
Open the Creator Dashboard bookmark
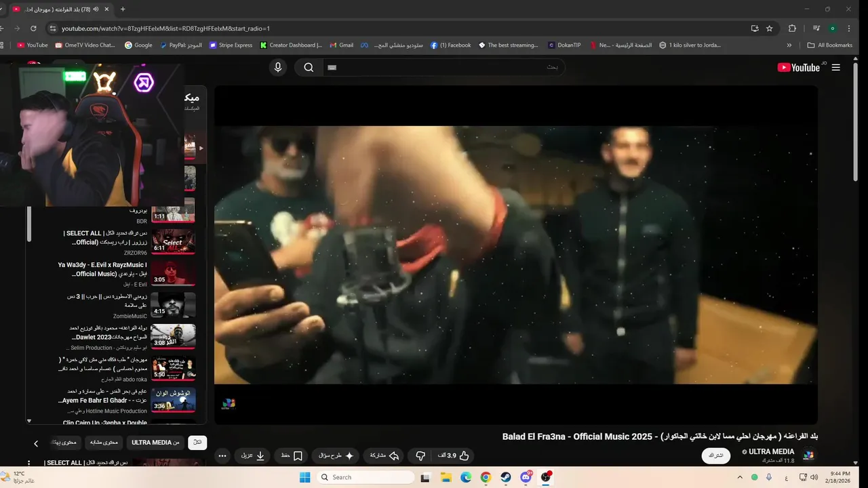click(291, 45)
